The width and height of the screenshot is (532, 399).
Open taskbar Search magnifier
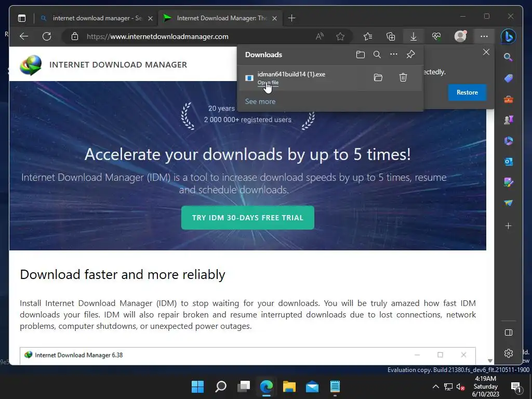pyautogui.click(x=220, y=387)
